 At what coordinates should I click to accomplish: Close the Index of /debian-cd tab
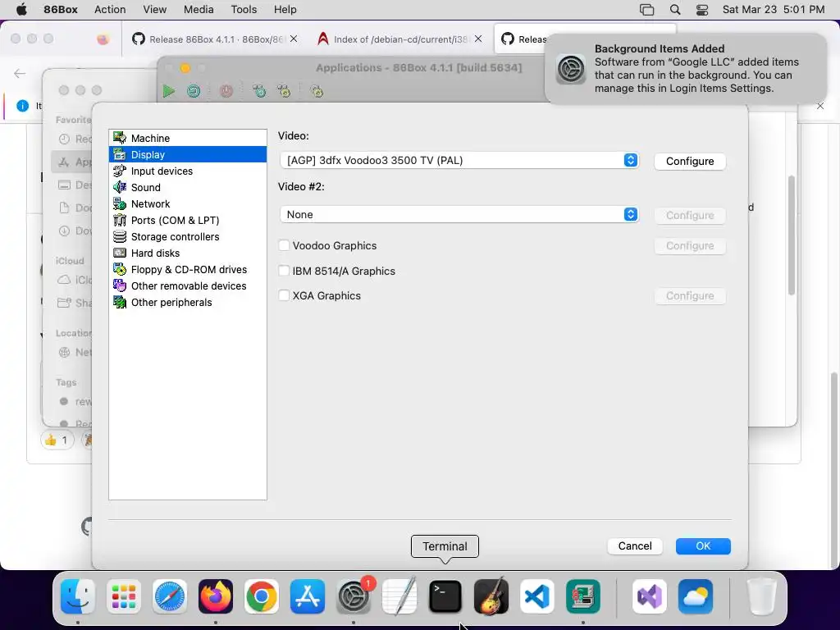(x=478, y=39)
